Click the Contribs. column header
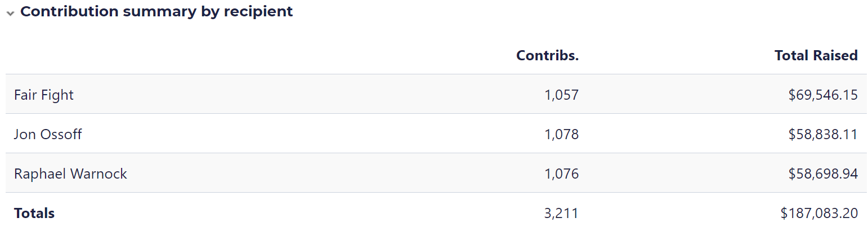The image size is (868, 231). pos(547,55)
